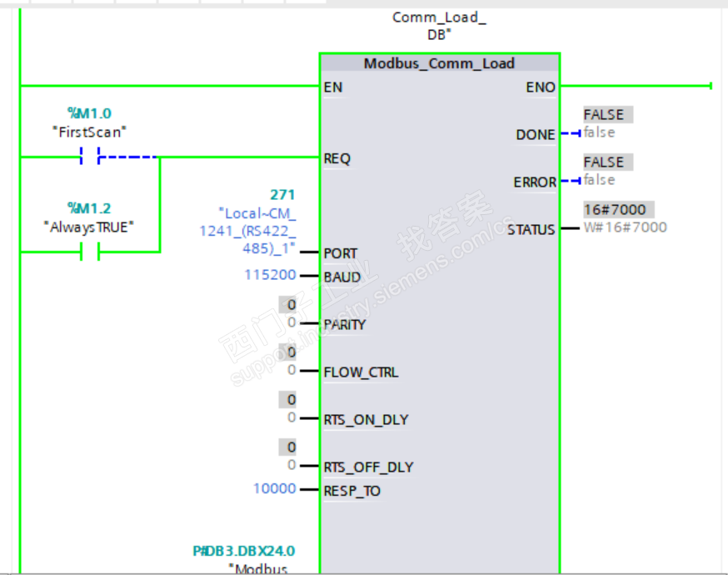
Task: Select the BAUD value 115200
Action: pos(270,275)
